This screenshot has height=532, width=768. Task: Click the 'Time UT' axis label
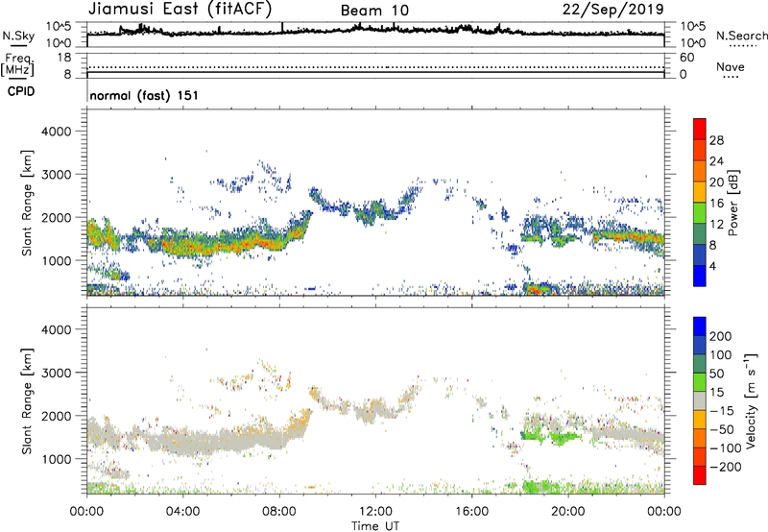point(375,525)
